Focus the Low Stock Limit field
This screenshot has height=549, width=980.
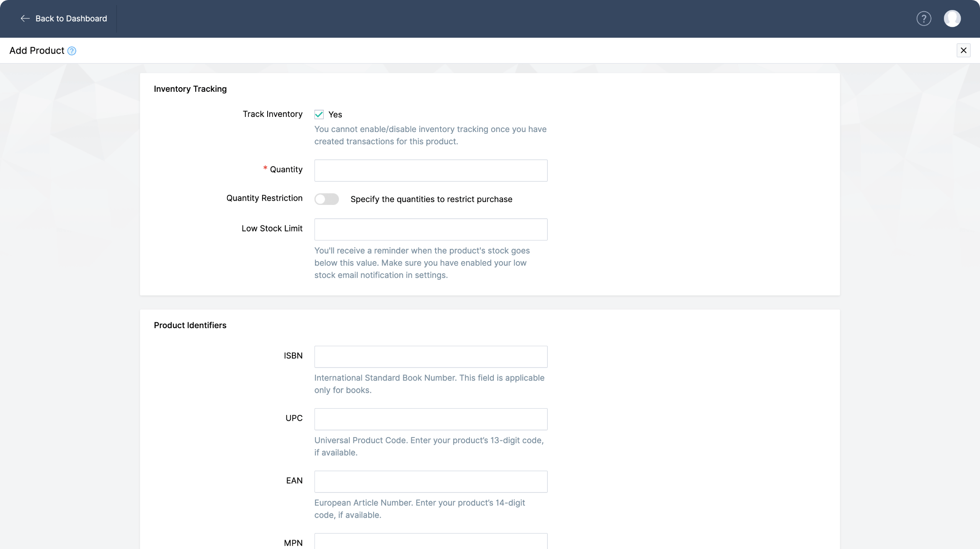pyautogui.click(x=431, y=229)
